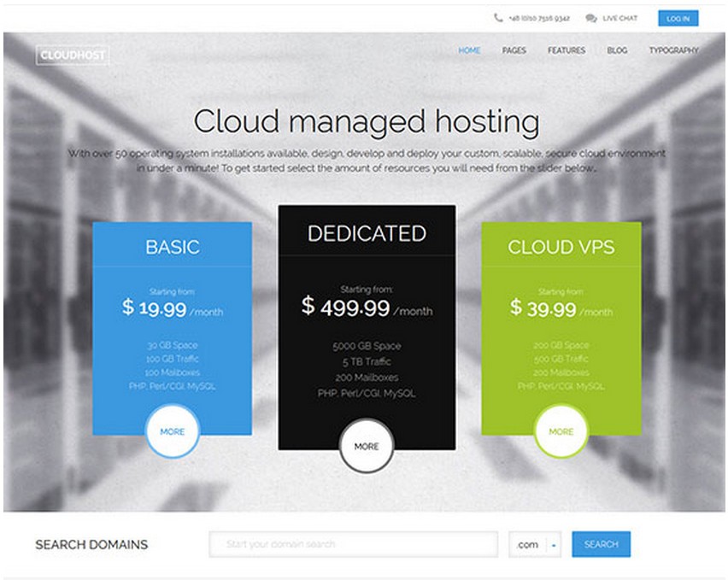The image size is (728, 580).
Task: Select the MORE button on the BASIC plan
Action: click(173, 431)
